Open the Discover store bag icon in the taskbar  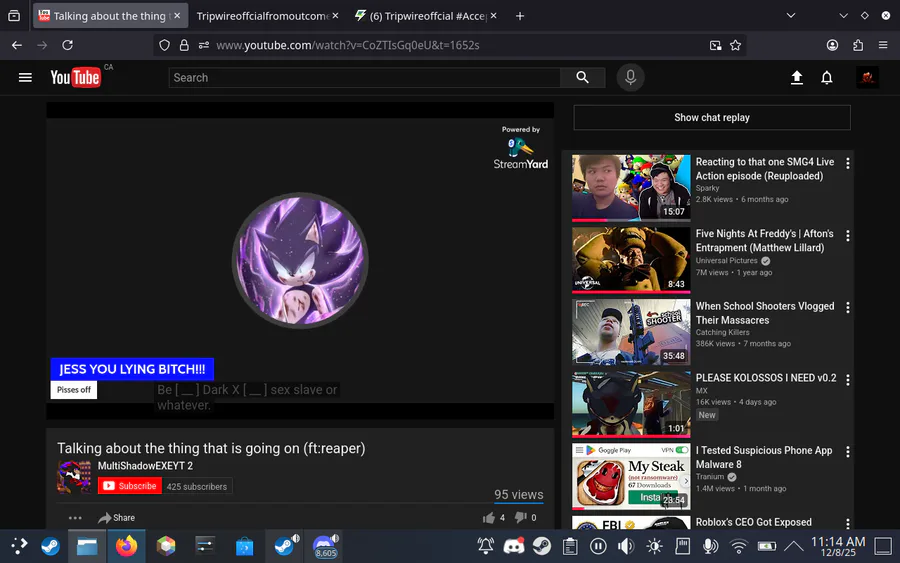pyautogui.click(x=245, y=546)
